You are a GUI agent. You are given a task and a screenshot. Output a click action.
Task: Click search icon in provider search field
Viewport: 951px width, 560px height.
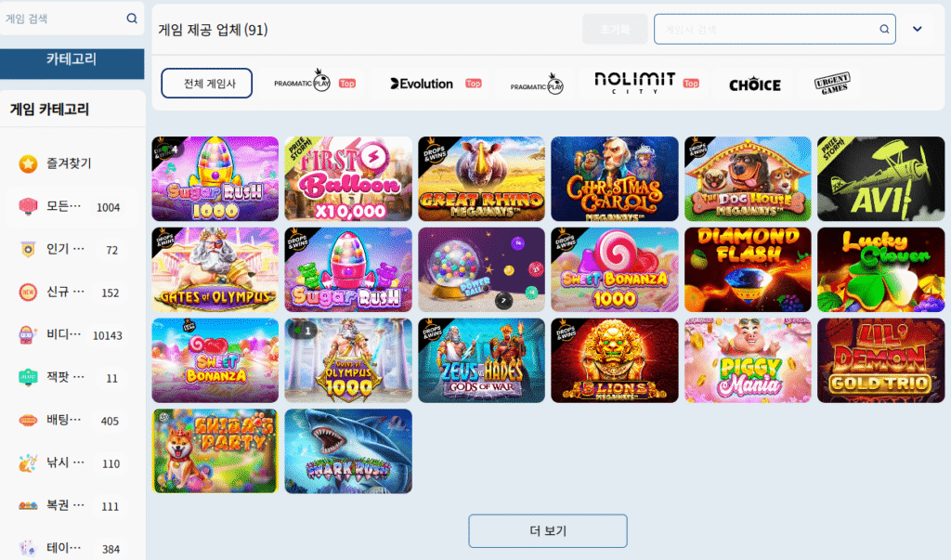[884, 29]
